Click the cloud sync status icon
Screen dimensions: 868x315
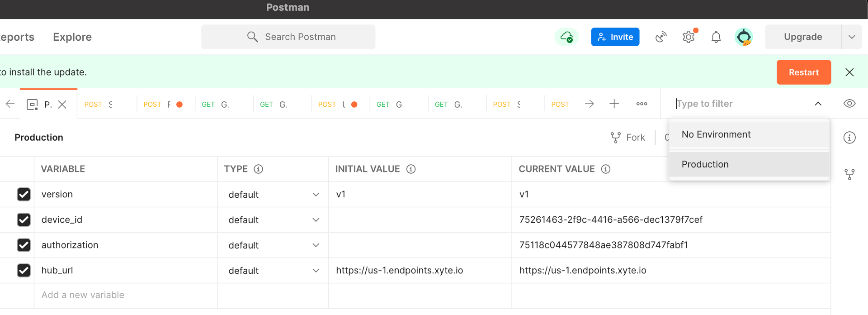click(x=566, y=37)
